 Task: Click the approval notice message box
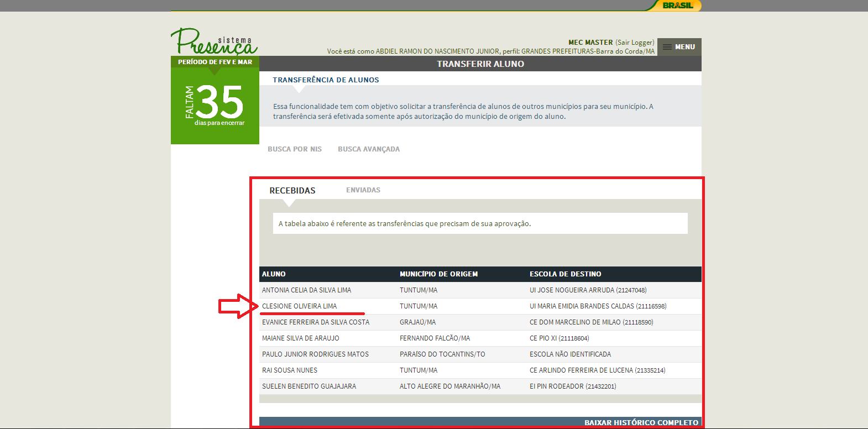[480, 223]
